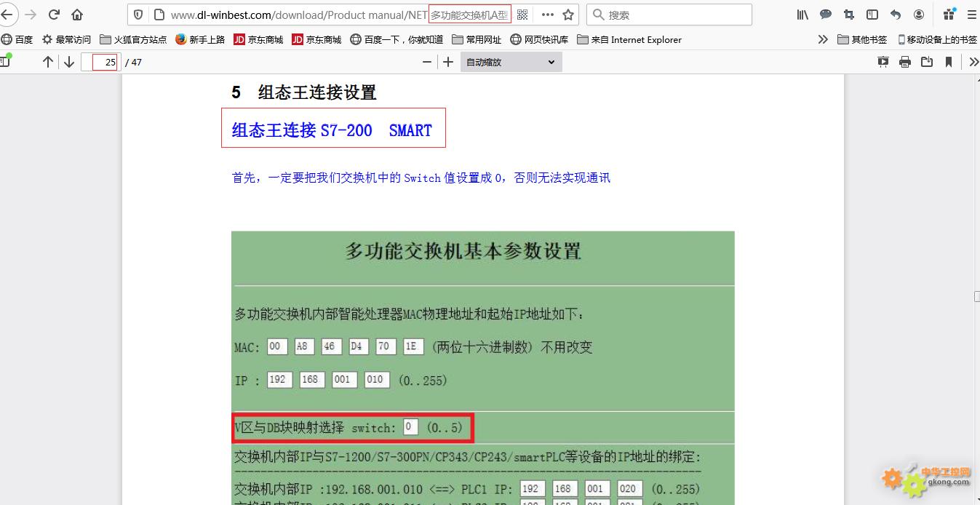
Task: Toggle the browser sidebar panel icon
Action: tap(872, 15)
